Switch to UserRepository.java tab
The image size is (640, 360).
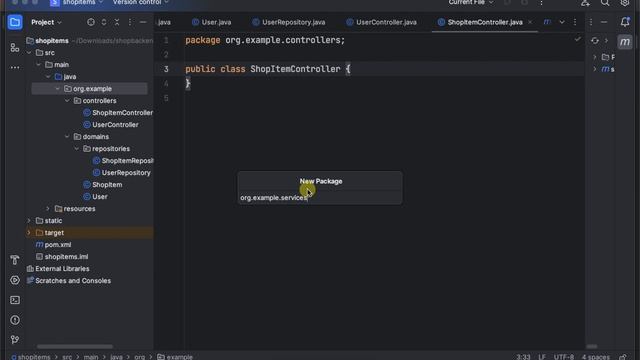click(289, 22)
